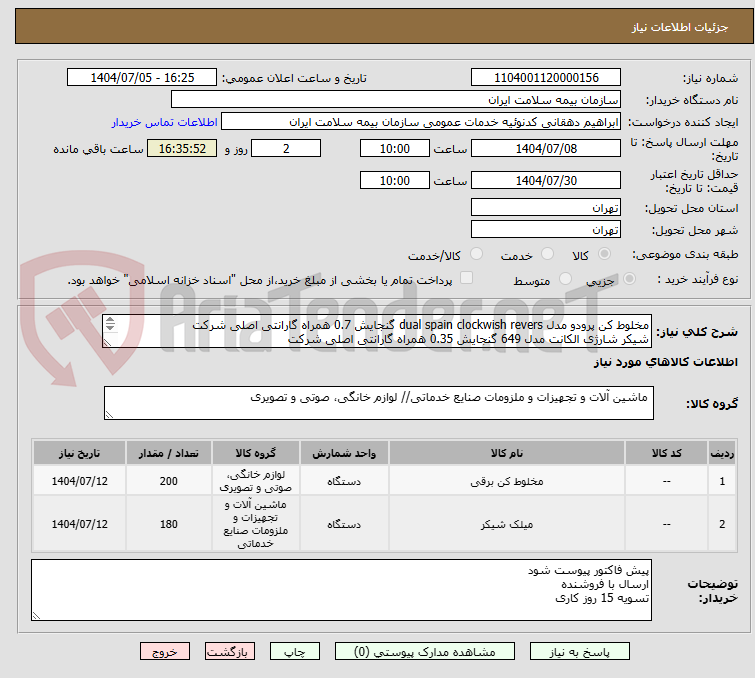The width and height of the screenshot is (755, 678).
Task: Select the متوسط purchase type radio
Action: click(565, 279)
